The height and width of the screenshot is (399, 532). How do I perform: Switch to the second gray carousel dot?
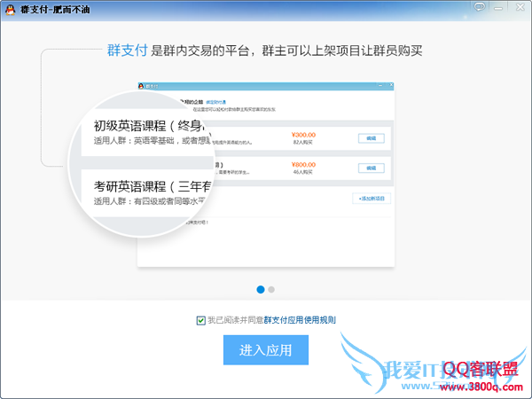(x=271, y=289)
